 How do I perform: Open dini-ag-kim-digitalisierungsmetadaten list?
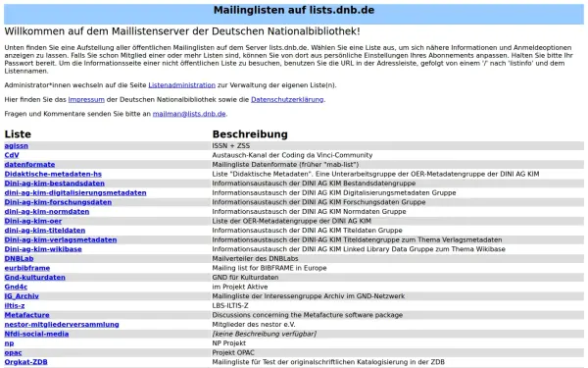pos(75,192)
